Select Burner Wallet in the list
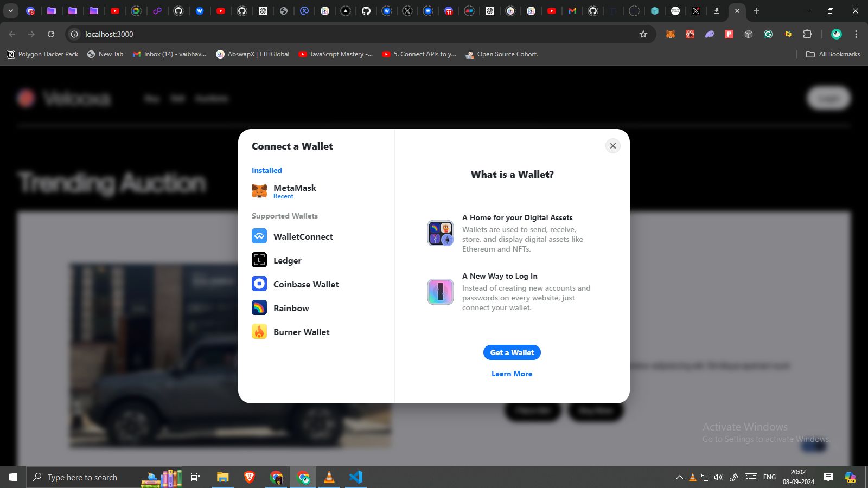 [316, 332]
